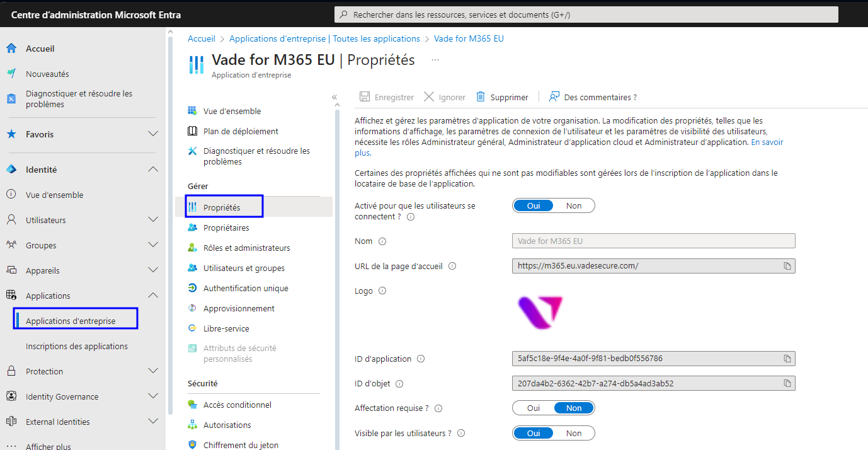Screen dimensions: 868x450
Task: Click info icon next to Nom
Action: 382,241
